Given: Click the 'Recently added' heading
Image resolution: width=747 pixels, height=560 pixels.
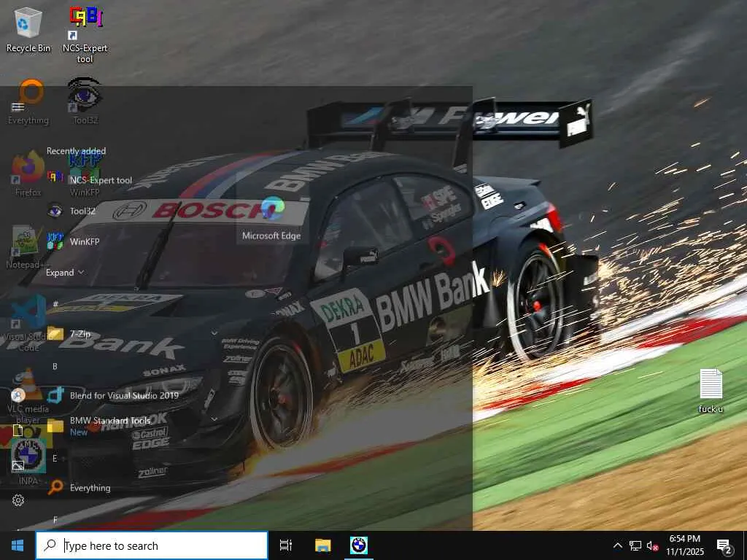Looking at the screenshot, I should point(76,151).
